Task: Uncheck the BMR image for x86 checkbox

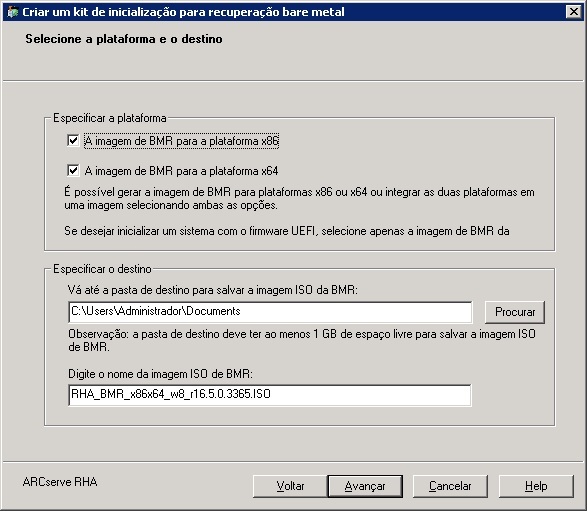Action: [x=73, y=141]
